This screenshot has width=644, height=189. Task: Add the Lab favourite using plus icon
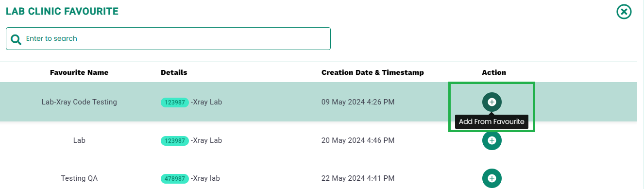(x=491, y=140)
